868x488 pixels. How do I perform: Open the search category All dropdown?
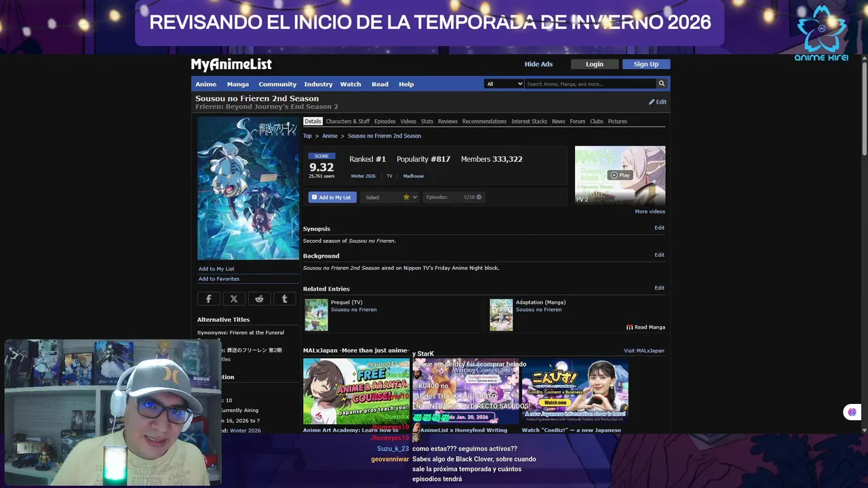click(x=504, y=84)
